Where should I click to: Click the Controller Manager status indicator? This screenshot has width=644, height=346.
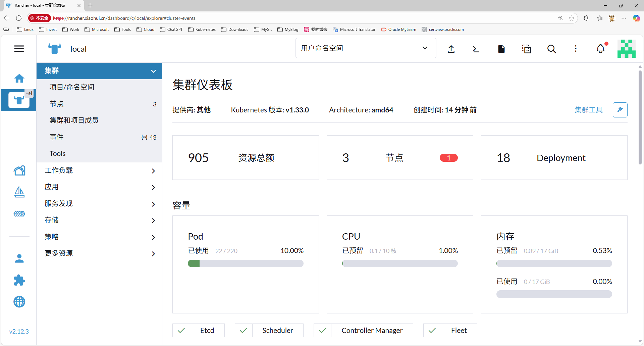pyautogui.click(x=363, y=331)
